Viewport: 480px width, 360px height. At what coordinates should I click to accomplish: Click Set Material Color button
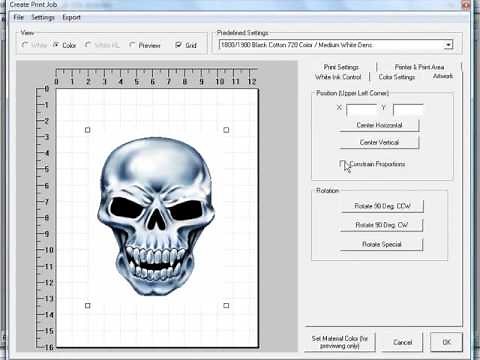[x=340, y=342]
